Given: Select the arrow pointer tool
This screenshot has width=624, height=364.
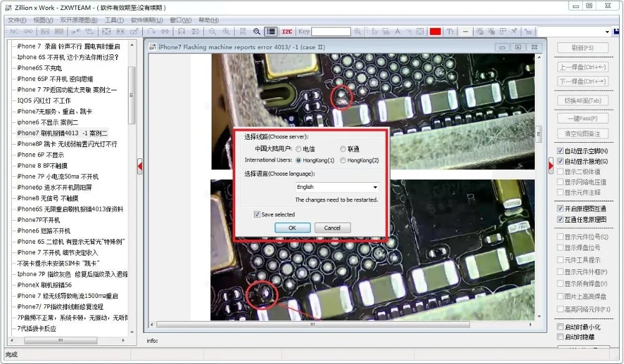Looking at the screenshot, I should coord(374,31).
